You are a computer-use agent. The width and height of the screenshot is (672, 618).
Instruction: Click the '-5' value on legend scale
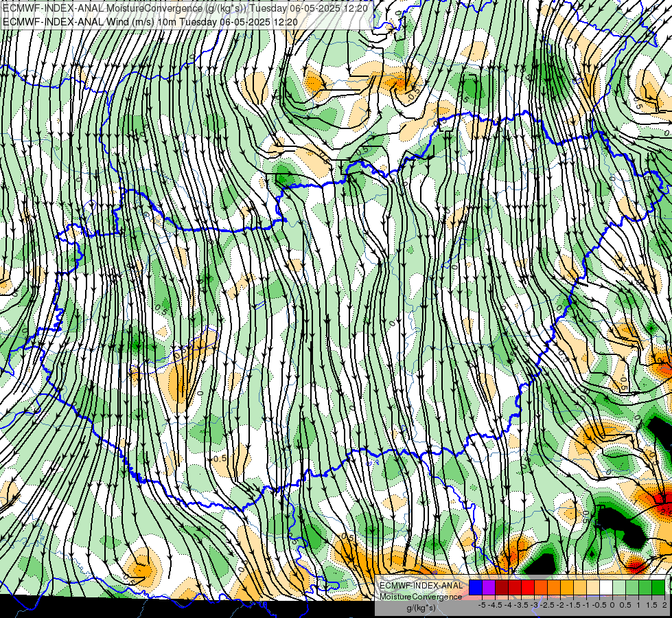click(x=482, y=605)
